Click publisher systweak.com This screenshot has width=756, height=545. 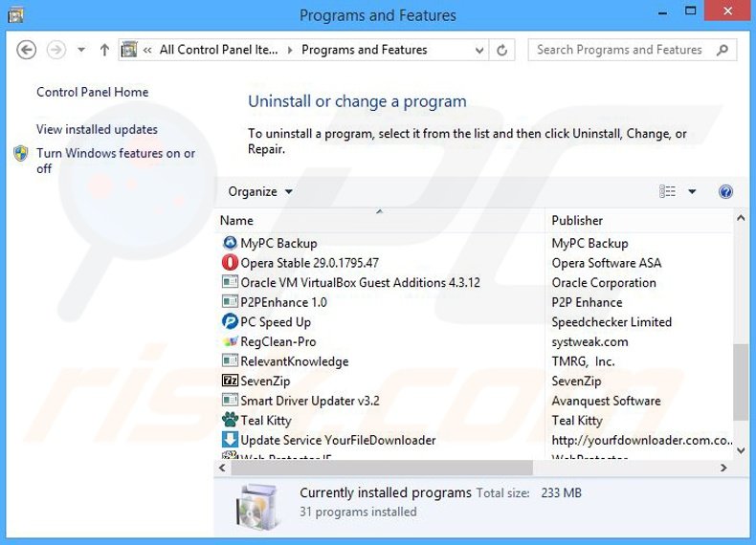pyautogui.click(x=589, y=341)
